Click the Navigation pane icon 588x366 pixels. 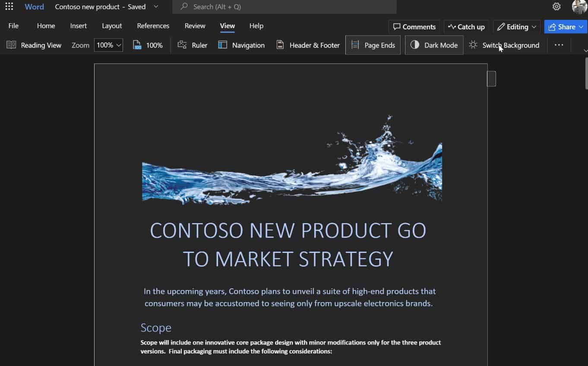222,45
